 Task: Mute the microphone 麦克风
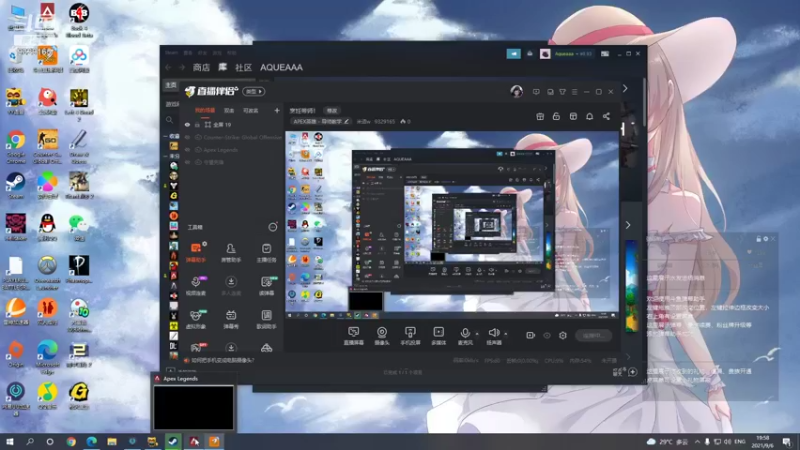point(465,336)
